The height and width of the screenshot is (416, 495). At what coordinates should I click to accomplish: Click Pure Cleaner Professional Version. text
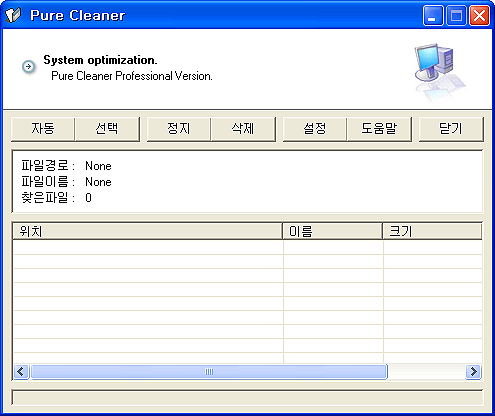(132, 76)
